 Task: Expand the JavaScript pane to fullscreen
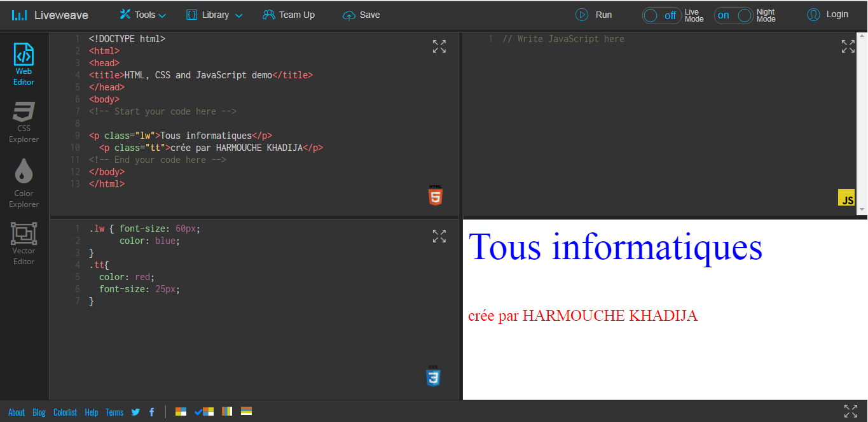848,46
